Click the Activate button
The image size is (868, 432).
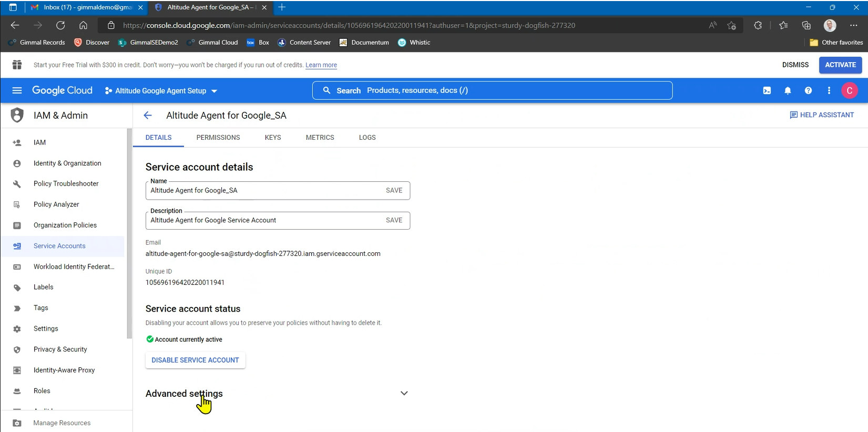pos(840,65)
